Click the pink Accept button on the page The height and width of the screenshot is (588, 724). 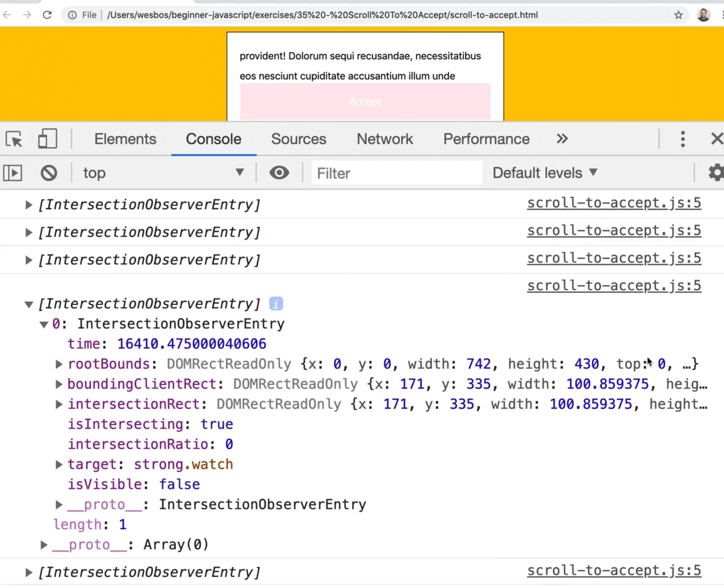coord(365,102)
